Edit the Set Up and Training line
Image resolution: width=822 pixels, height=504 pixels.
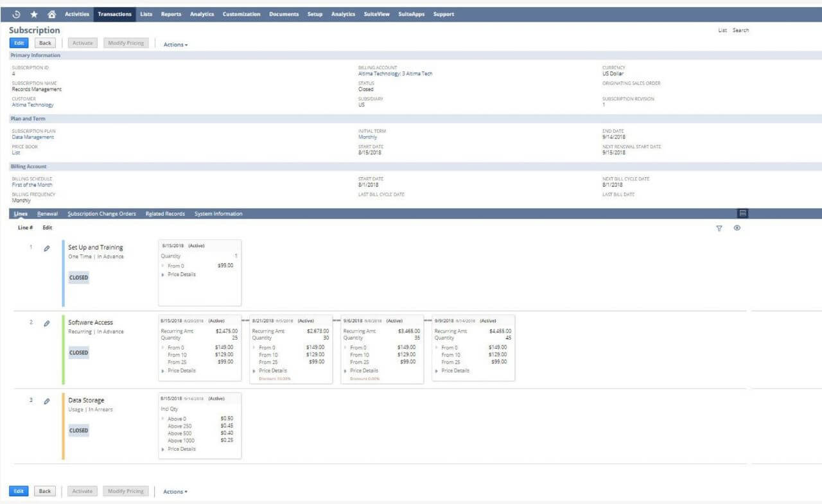tap(46, 249)
